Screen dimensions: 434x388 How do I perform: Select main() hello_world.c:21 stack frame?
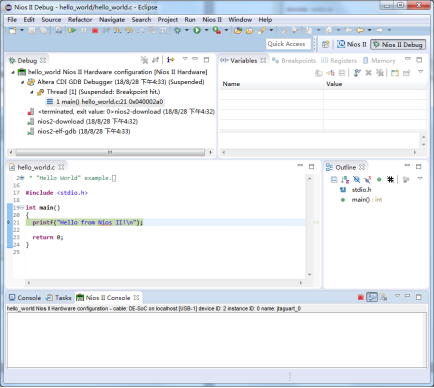tap(105, 102)
